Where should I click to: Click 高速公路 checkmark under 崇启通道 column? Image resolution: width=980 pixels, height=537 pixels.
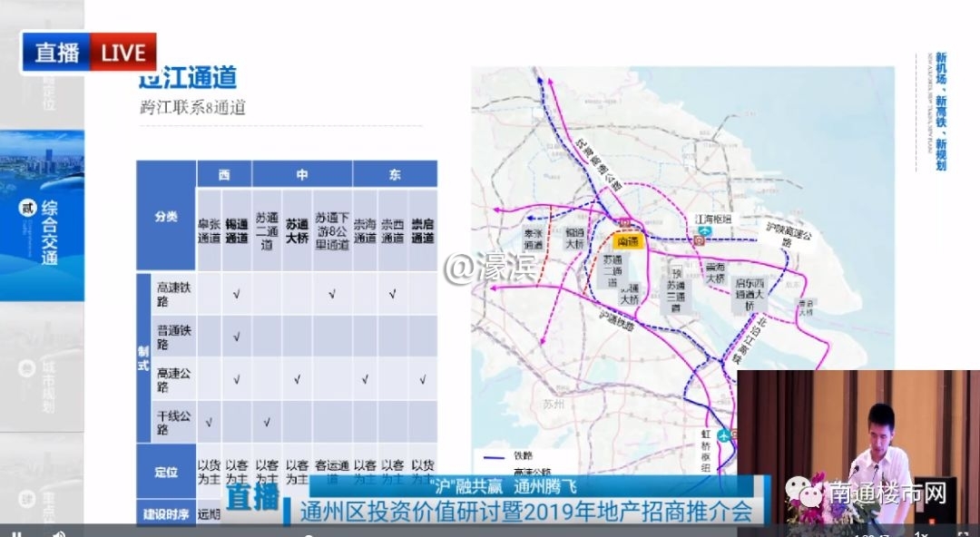(x=422, y=379)
